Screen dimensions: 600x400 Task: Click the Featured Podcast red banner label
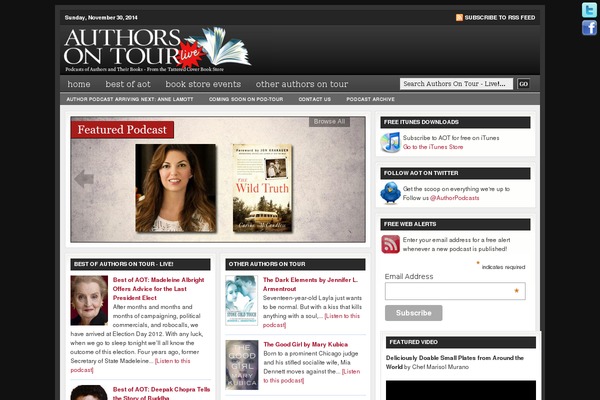point(122,130)
